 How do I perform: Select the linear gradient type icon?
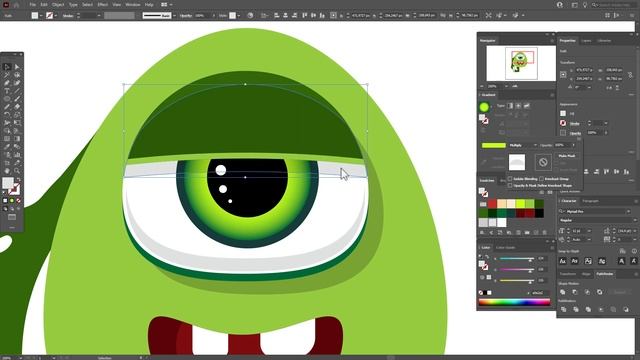click(x=510, y=106)
